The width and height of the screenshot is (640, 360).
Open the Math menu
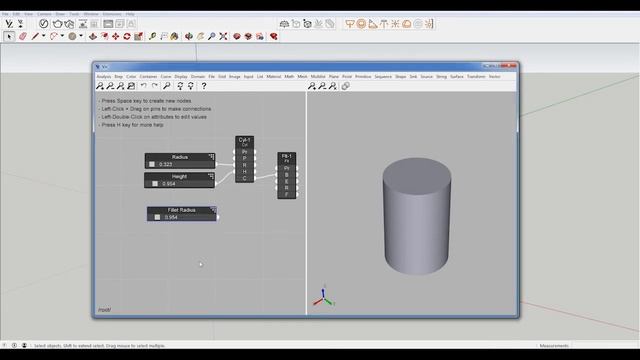tap(289, 77)
